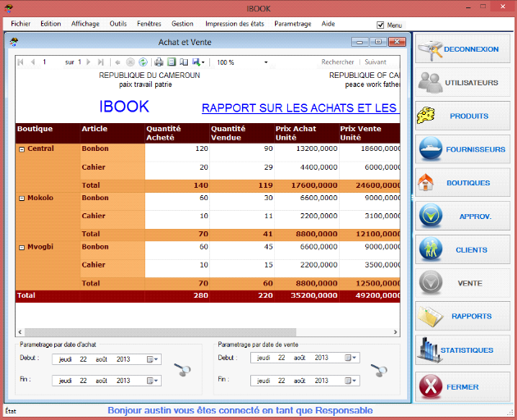
Task: Click the DECONNEXION button
Action: (x=462, y=49)
